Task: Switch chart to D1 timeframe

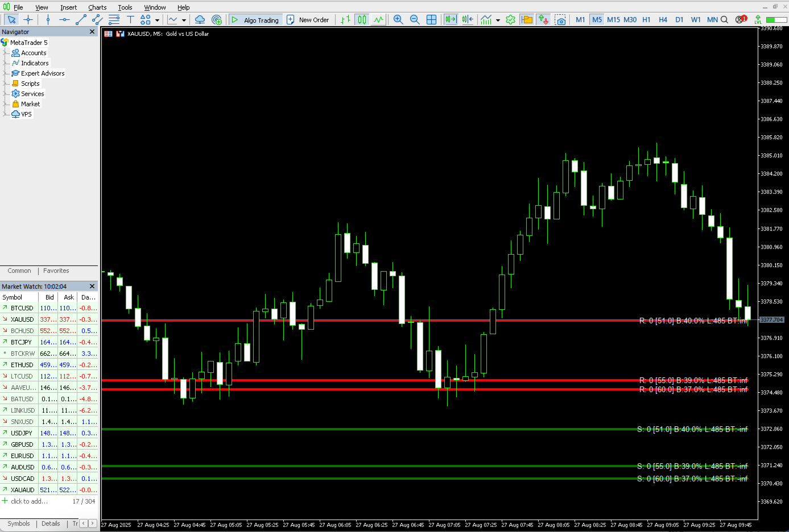Action: [x=679, y=20]
